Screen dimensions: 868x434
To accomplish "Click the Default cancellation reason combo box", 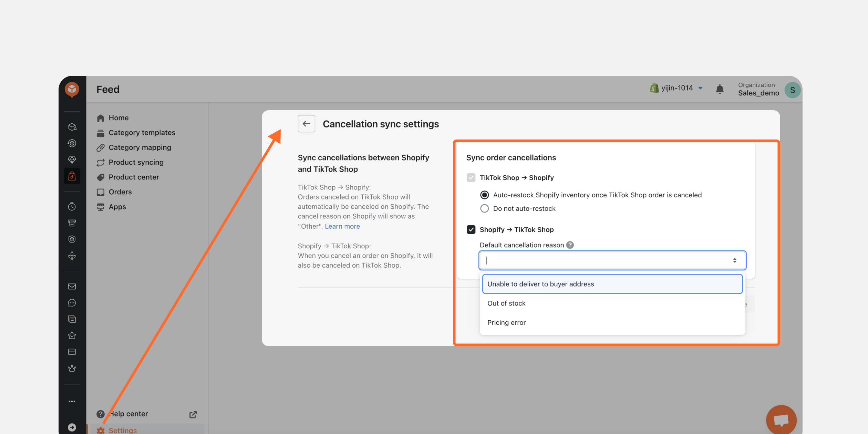I will (612, 260).
